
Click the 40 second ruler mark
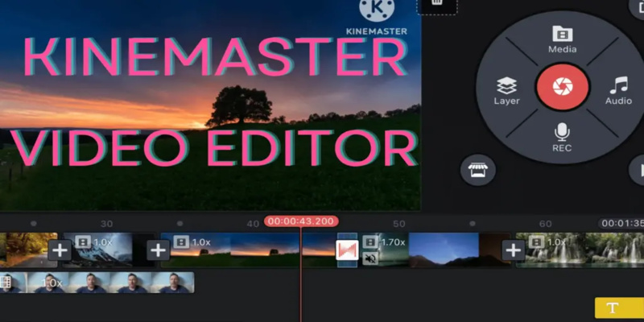click(253, 224)
